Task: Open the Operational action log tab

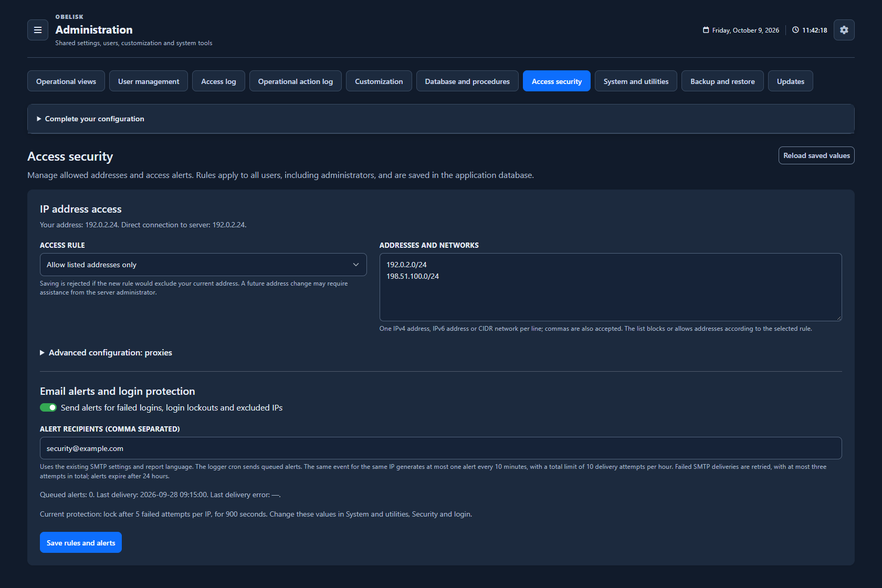Action: coord(296,81)
